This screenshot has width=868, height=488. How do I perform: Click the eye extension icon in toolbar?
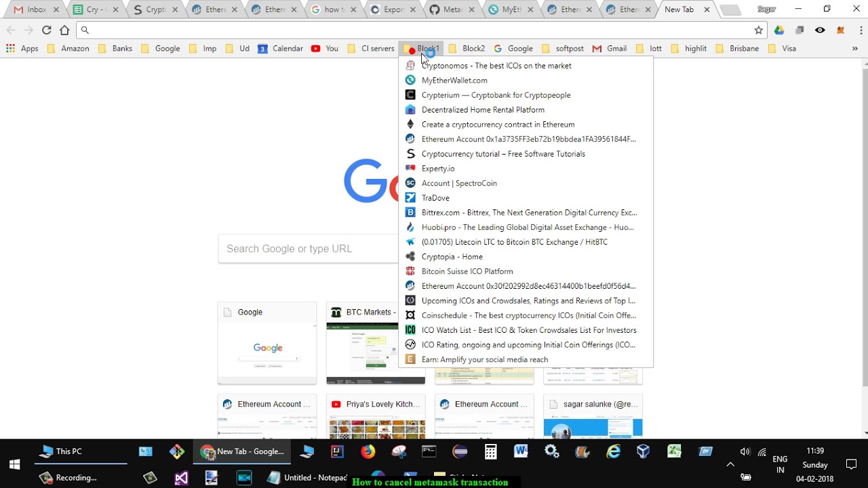click(821, 30)
